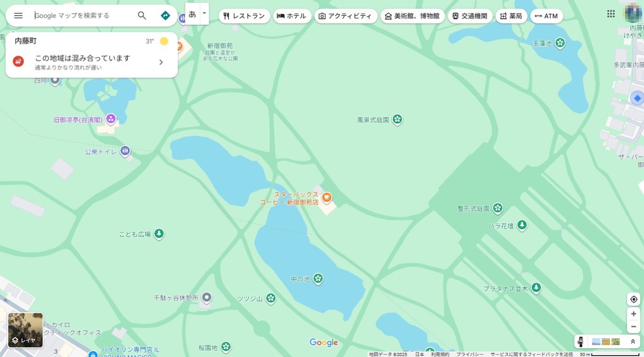Open the IME input mode dropdown arrow
Image resolution: width=644 pixels, height=357 pixels.
click(205, 14)
